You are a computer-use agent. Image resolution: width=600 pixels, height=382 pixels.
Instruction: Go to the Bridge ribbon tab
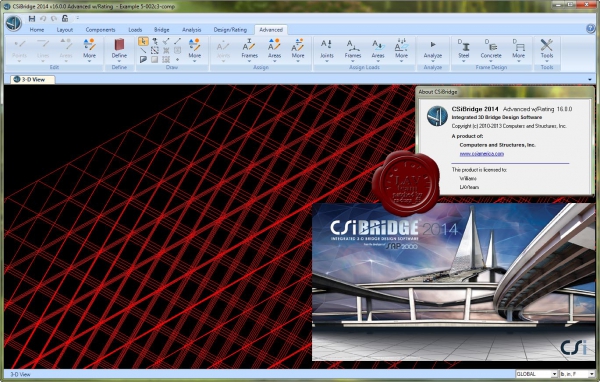coord(161,29)
